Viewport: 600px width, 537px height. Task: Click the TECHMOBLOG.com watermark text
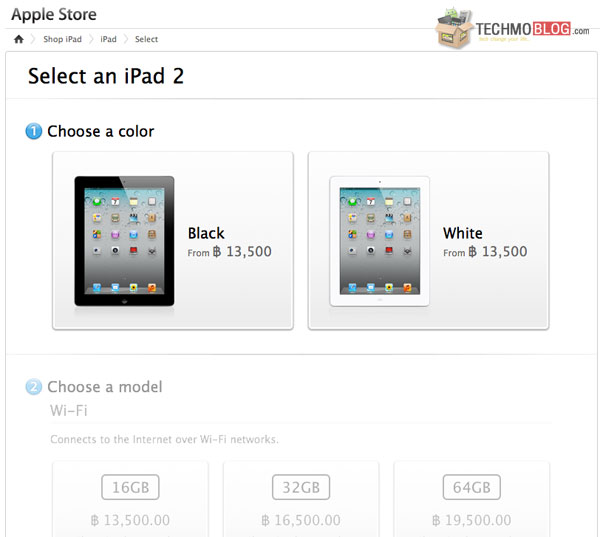tap(532, 29)
